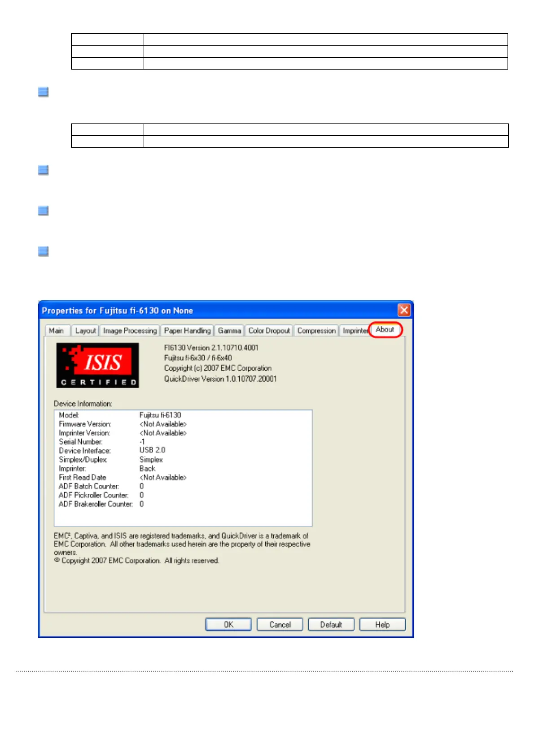534x756 pixels.
Task: Click the ADF Brakeroller Counter row
Action: [101, 504]
